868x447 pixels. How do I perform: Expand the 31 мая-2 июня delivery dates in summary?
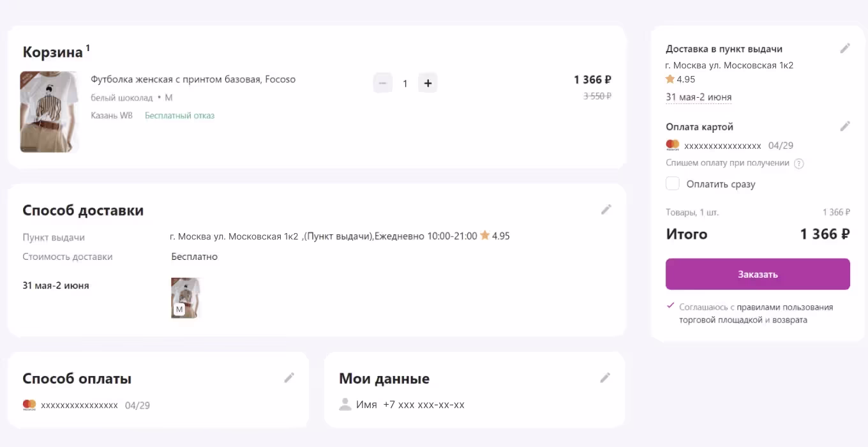click(698, 97)
